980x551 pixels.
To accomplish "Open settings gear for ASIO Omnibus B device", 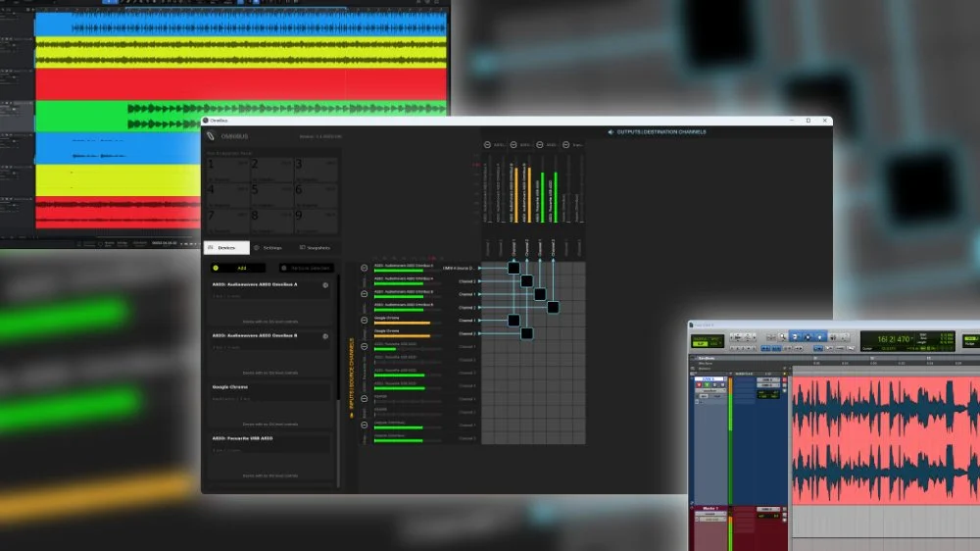I will tap(325, 336).
